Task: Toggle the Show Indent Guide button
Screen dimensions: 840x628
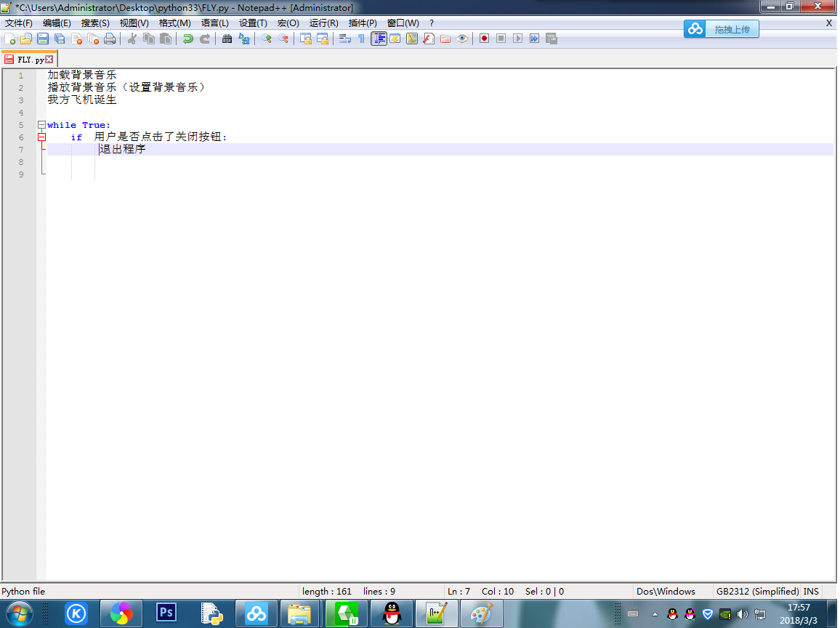Action: [379, 39]
